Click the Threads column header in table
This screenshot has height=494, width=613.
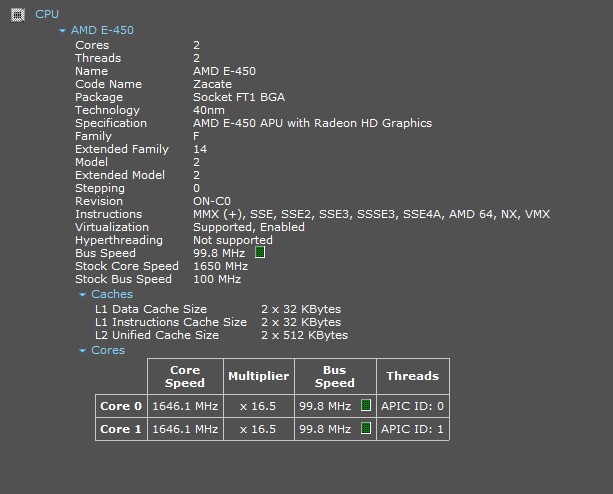click(413, 376)
